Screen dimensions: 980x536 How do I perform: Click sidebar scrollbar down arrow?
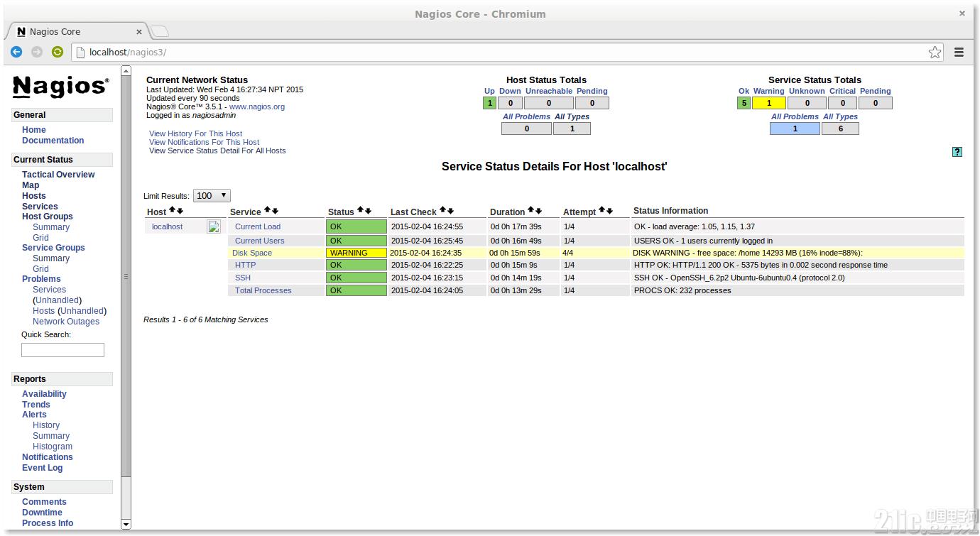[x=126, y=524]
